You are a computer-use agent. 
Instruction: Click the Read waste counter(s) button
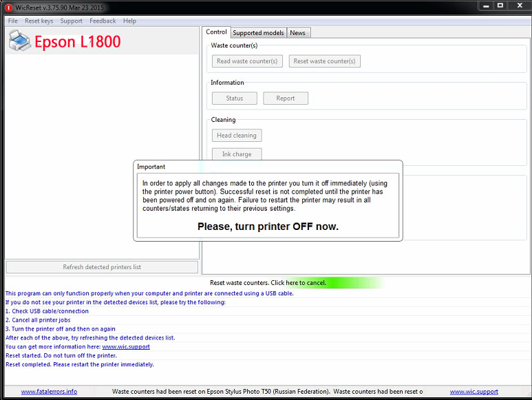(x=247, y=61)
